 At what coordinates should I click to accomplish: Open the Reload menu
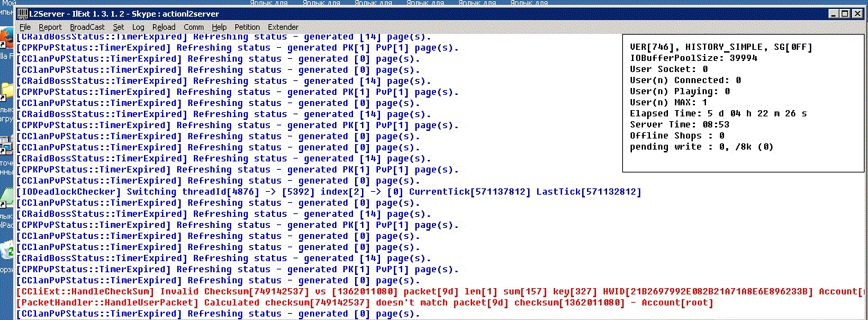coord(164,27)
